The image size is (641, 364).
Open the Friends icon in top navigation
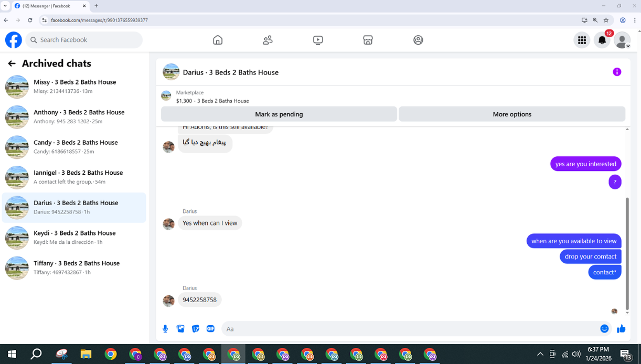(268, 40)
